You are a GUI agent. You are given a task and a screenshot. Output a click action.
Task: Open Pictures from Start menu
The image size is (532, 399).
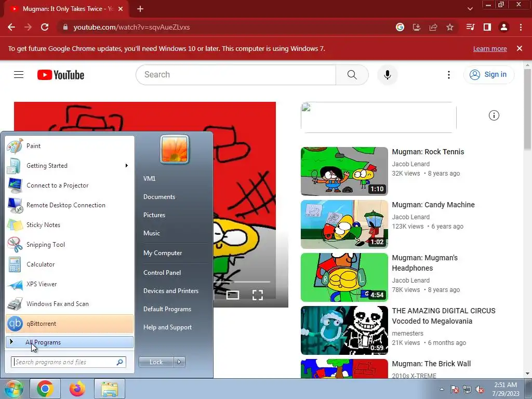click(154, 215)
